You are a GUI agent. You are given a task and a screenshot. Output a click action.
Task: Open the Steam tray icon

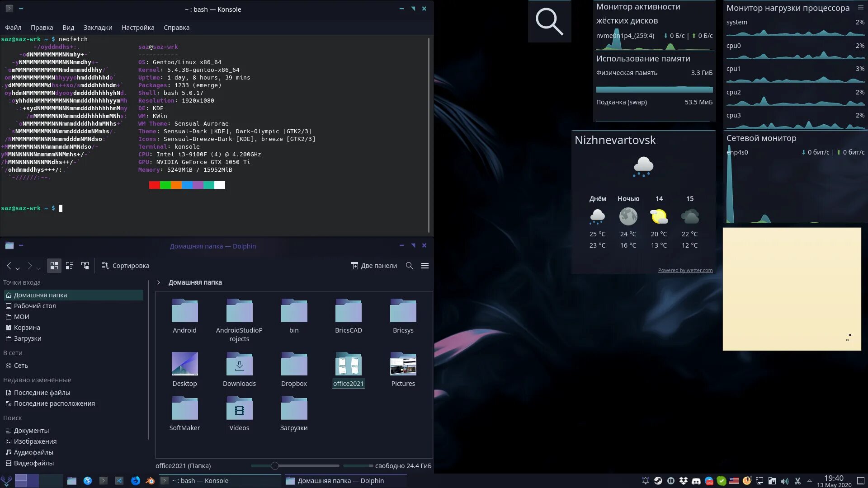(x=658, y=481)
